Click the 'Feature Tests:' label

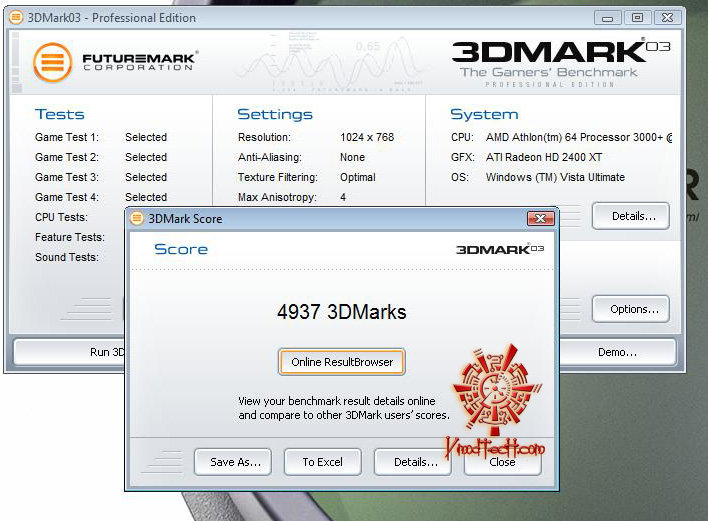pyautogui.click(x=70, y=237)
